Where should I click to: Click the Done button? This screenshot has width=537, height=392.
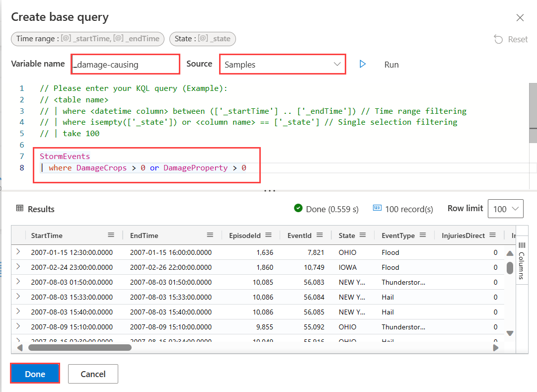coord(35,374)
